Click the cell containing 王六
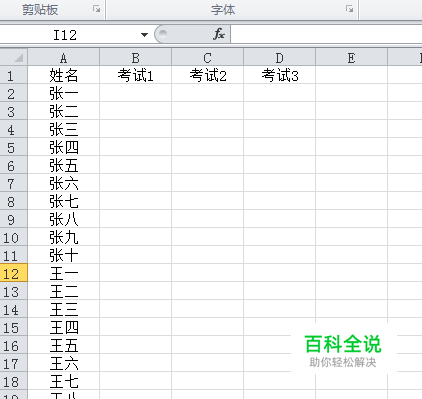Screen dimensions: 422x399 (x=63, y=363)
